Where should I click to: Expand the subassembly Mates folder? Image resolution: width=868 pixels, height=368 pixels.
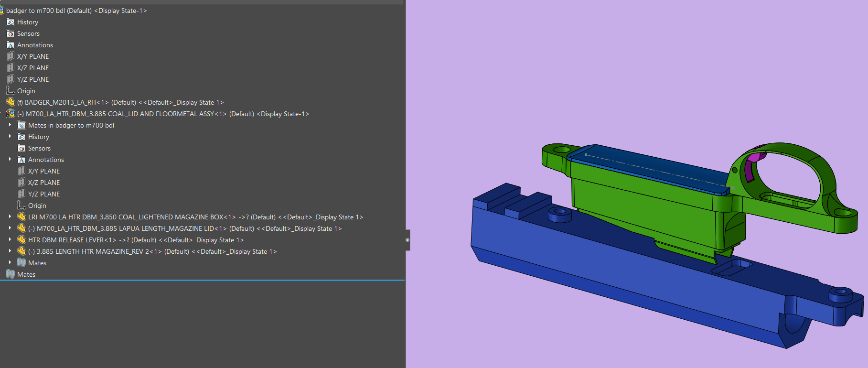10,262
